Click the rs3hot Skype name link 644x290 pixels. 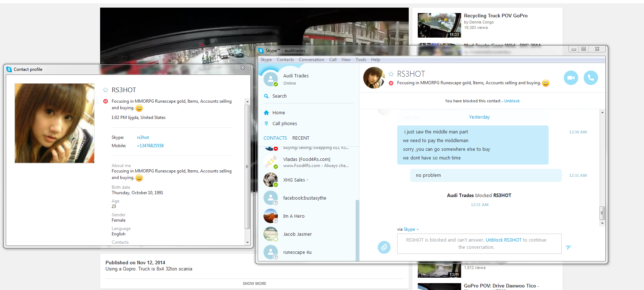pyautogui.click(x=143, y=137)
